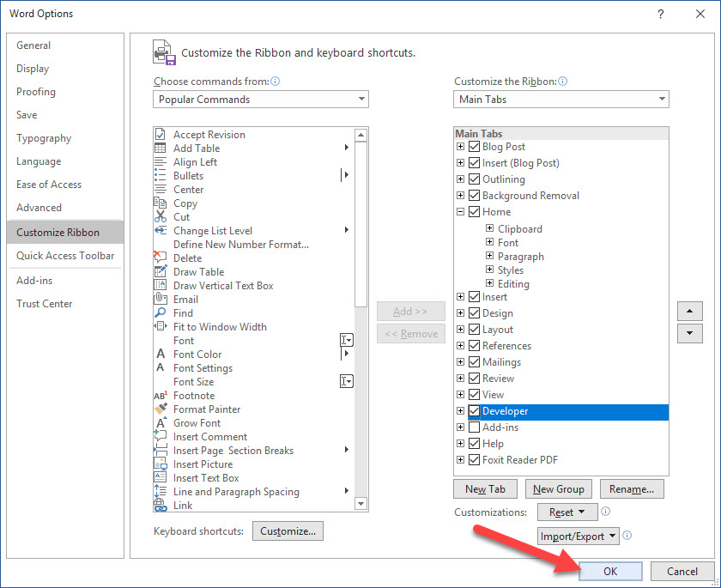Click the Line and Paragraph Spacing icon
The image size is (721, 588).
[160, 491]
